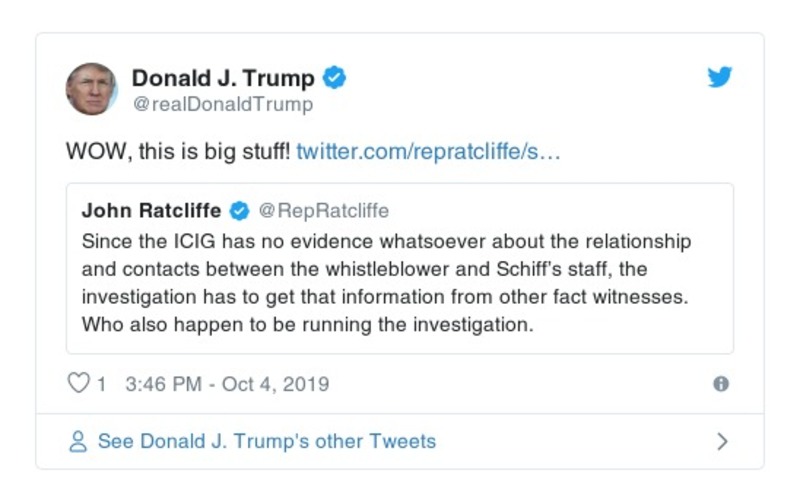The height and width of the screenshot is (502, 800).
Task: Click the "Since the ICIG has no evidence" line
Action: [386, 242]
